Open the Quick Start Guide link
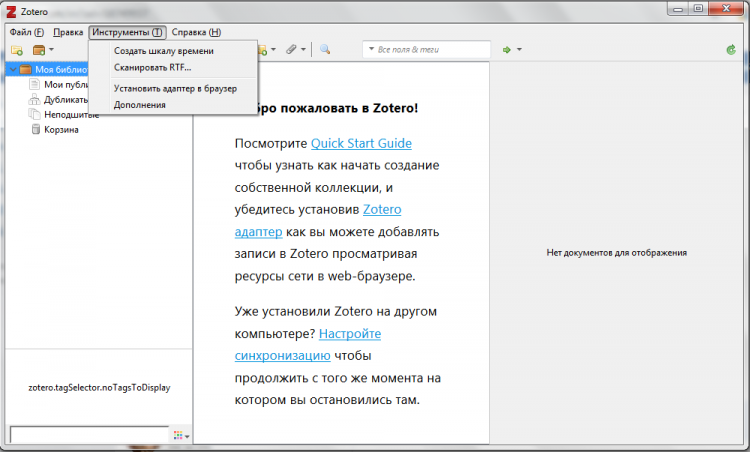The image size is (750, 452). 360,143
